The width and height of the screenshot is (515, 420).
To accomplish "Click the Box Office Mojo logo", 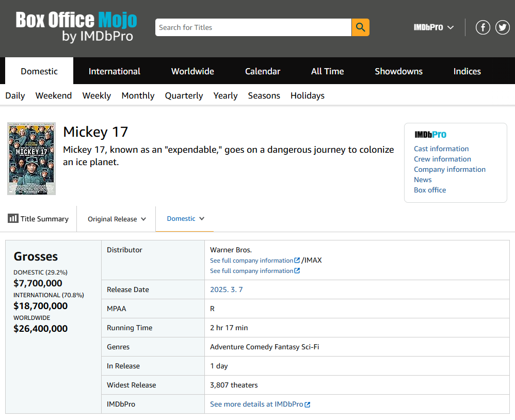I will point(76,27).
